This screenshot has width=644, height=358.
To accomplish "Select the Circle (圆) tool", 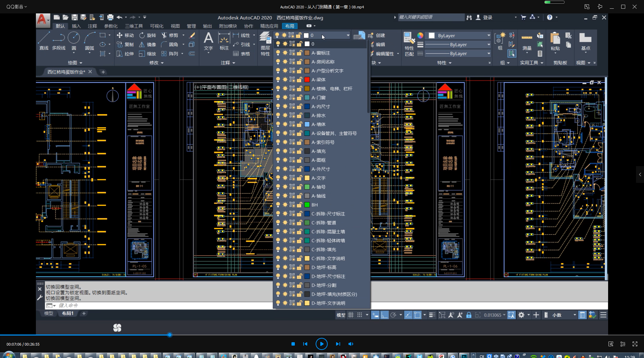I will coord(74,41).
